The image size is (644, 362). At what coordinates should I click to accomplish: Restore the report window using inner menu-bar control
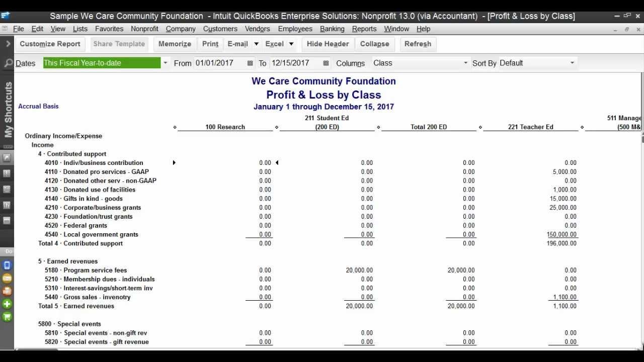[x=627, y=29]
